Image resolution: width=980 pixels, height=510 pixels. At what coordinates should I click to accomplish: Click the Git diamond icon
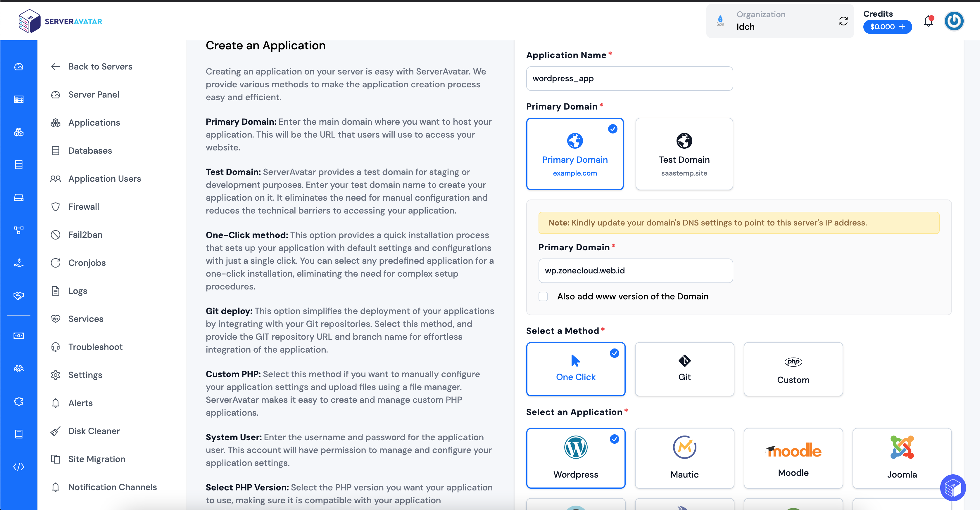click(684, 361)
